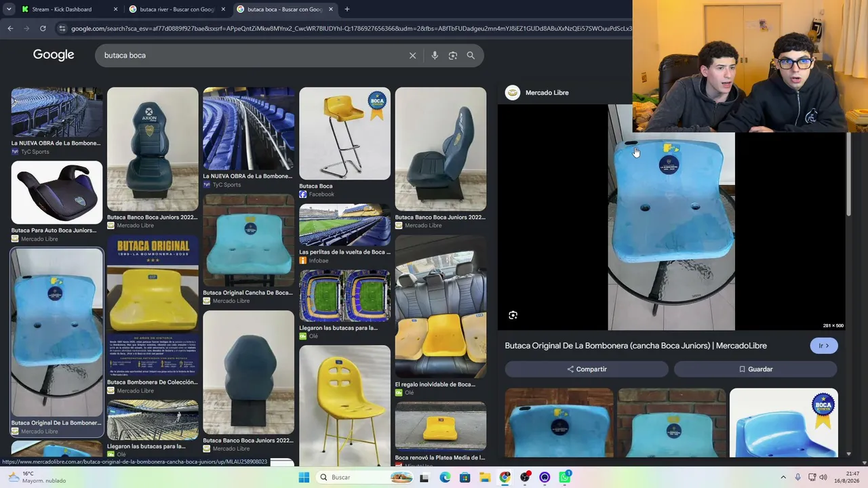Viewport: 868px width, 488px height.
Task: Open the yellow bar stool Butaca Boca thumbnail
Action: pos(344,134)
